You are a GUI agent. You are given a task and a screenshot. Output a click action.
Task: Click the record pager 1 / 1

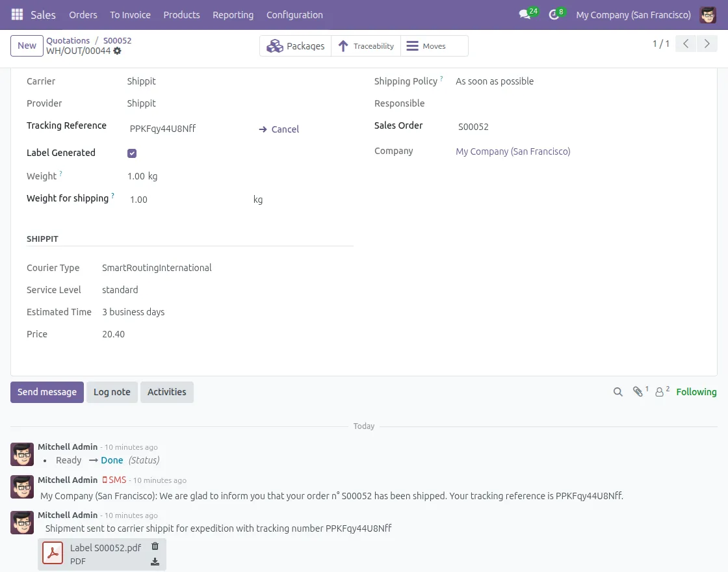point(660,44)
